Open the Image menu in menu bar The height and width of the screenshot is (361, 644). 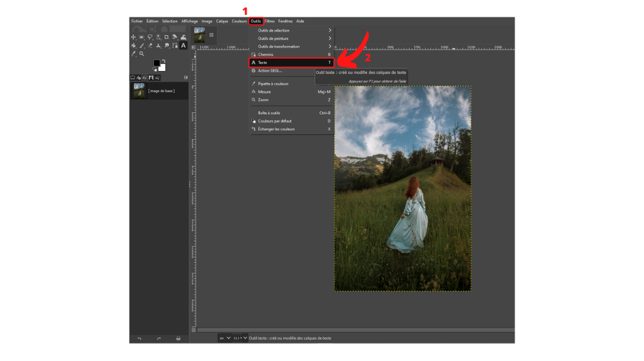(207, 21)
